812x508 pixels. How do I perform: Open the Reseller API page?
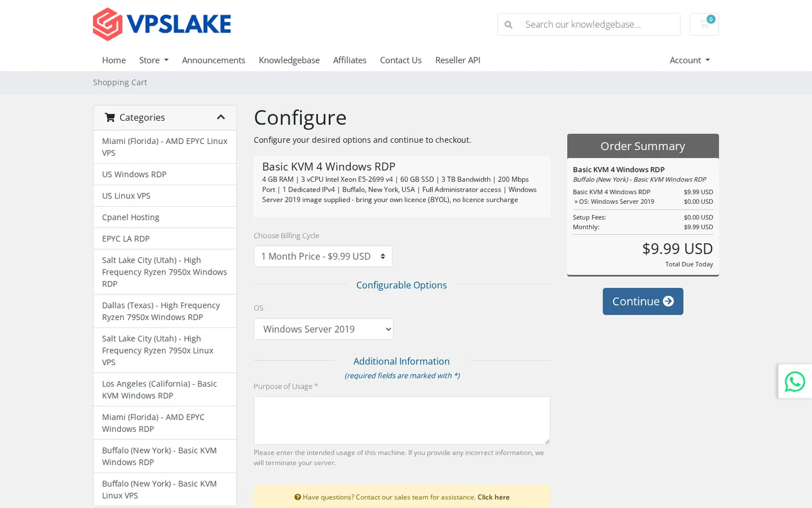click(x=458, y=60)
